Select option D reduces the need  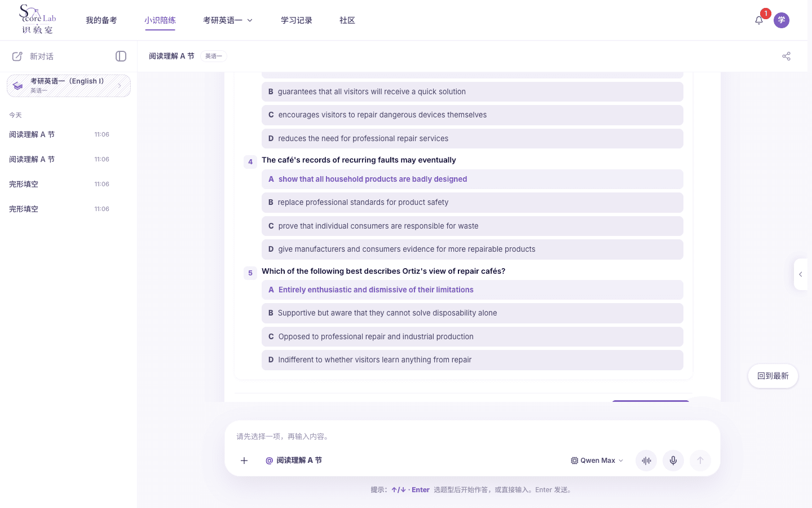(x=473, y=139)
